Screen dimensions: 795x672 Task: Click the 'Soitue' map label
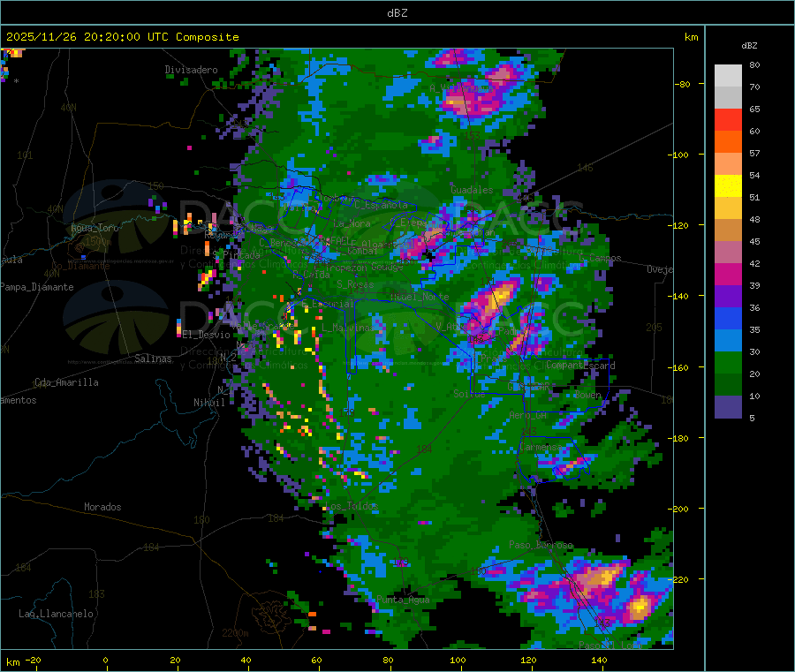tap(469, 393)
